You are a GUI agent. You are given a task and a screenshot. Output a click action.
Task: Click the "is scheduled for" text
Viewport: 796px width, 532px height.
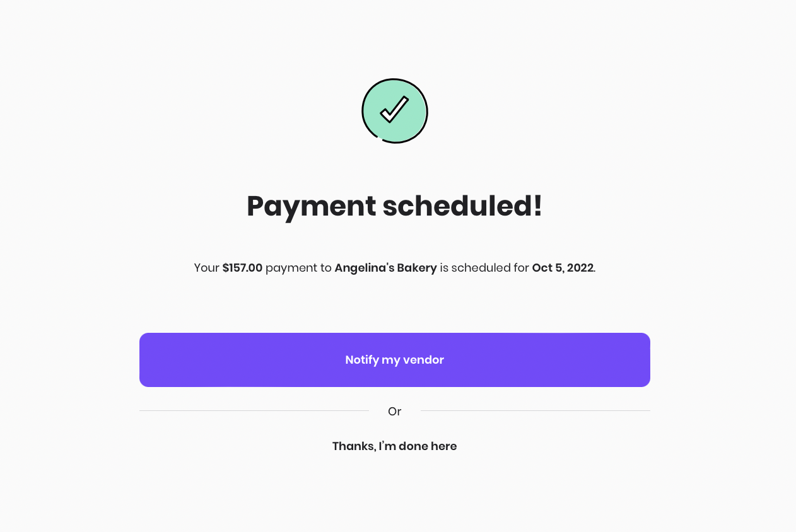(x=484, y=268)
